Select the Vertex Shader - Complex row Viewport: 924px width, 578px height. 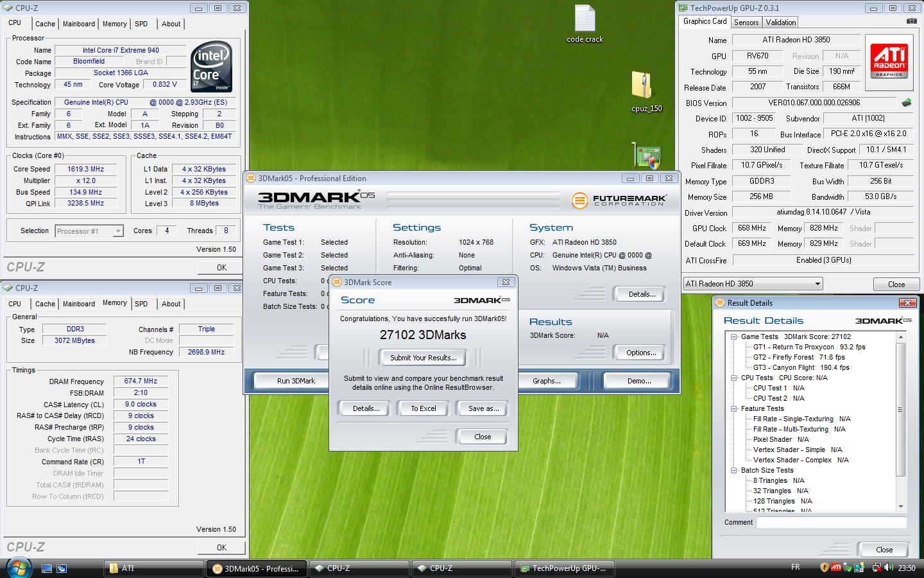(801, 460)
